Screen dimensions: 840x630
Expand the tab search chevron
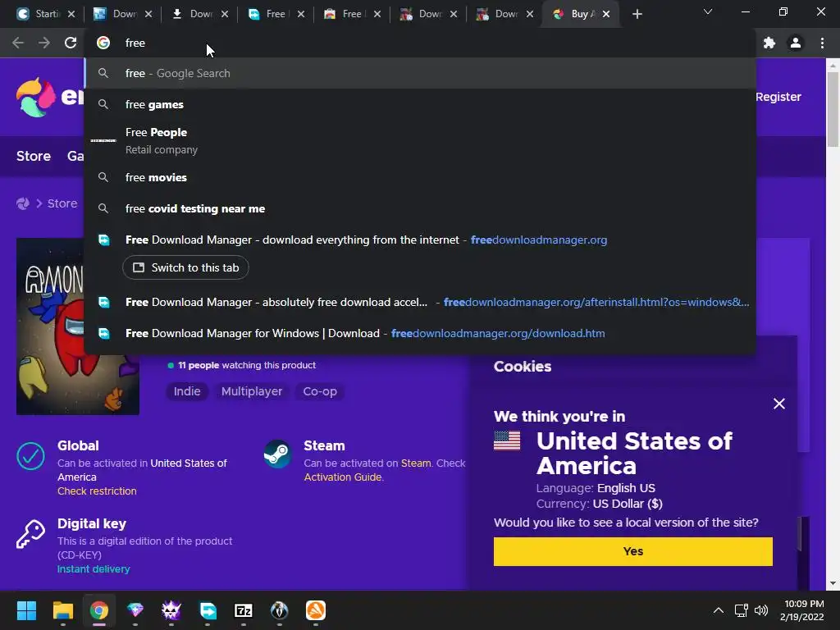point(708,11)
